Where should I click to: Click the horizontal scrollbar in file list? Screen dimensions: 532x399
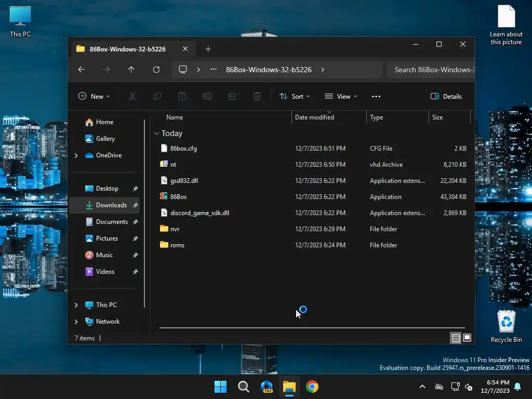tap(312, 328)
